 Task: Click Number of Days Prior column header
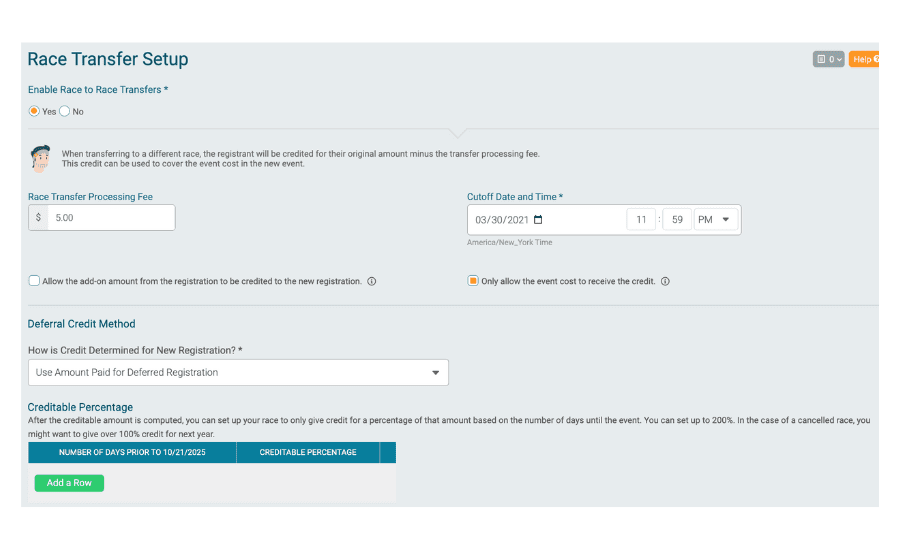click(x=132, y=452)
